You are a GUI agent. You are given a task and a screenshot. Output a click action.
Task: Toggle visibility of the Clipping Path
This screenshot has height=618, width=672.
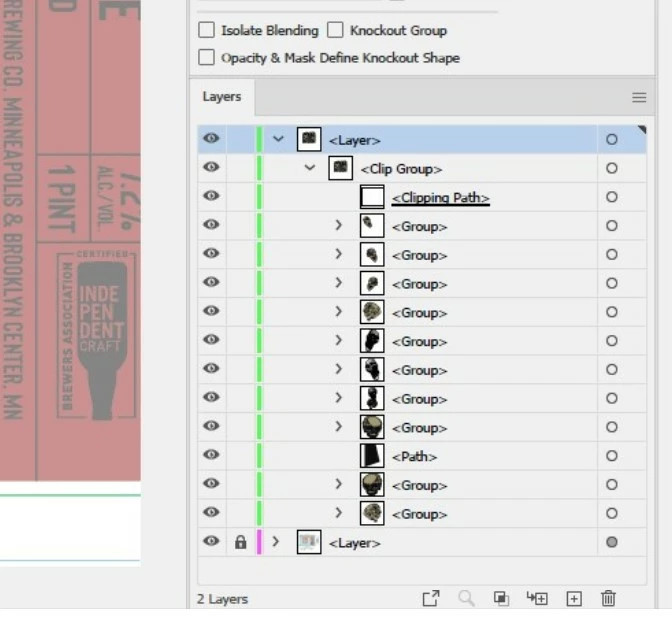tap(211, 195)
